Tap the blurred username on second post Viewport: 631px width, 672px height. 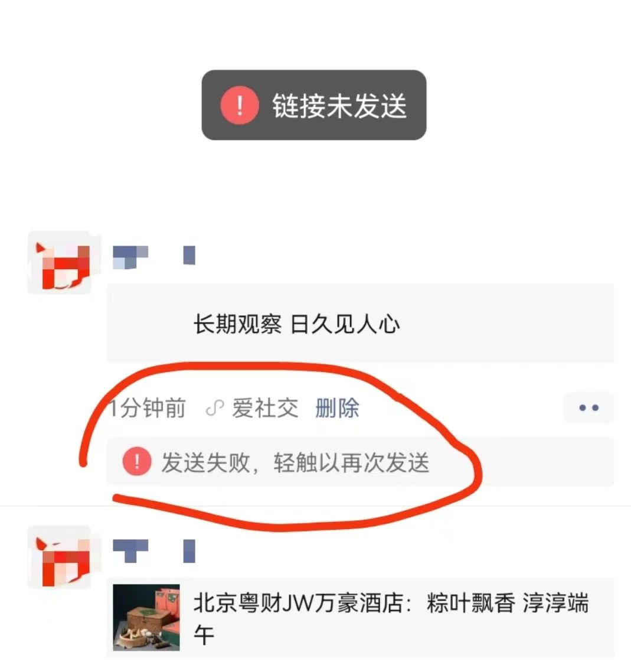click(154, 551)
